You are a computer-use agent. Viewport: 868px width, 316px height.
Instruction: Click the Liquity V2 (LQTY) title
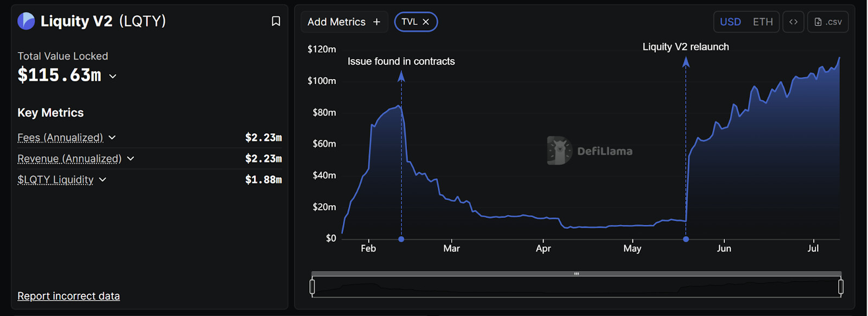coord(103,21)
